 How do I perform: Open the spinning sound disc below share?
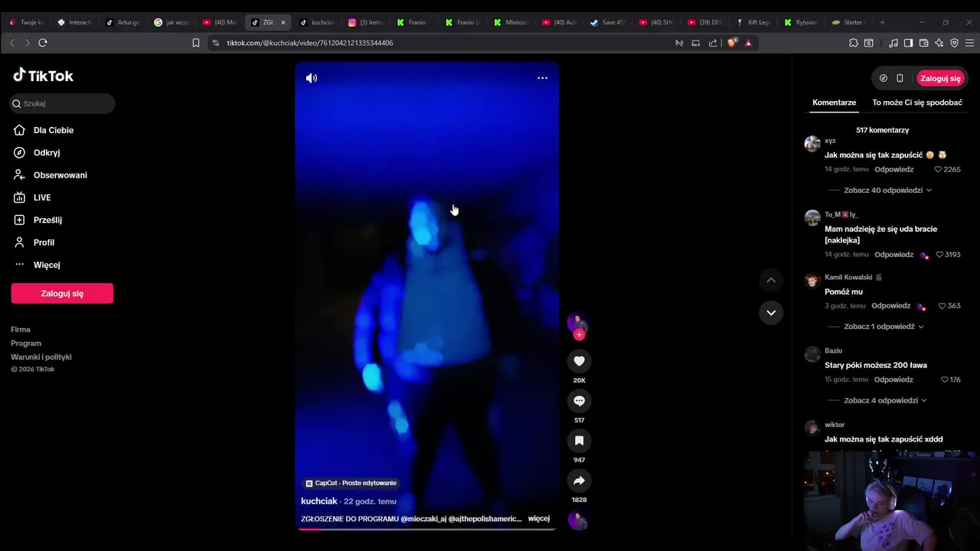pos(578,520)
